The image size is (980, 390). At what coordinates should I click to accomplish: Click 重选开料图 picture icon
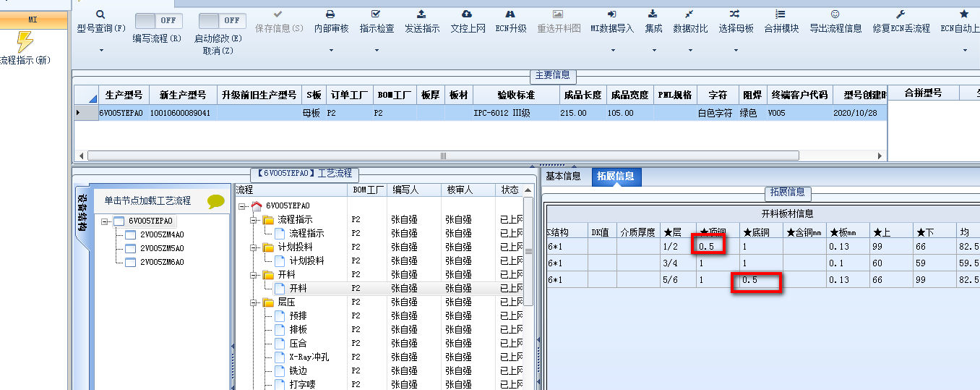(x=558, y=14)
